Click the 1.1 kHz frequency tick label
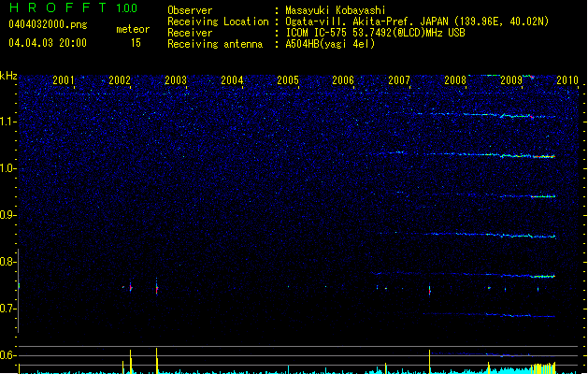 coord(8,122)
